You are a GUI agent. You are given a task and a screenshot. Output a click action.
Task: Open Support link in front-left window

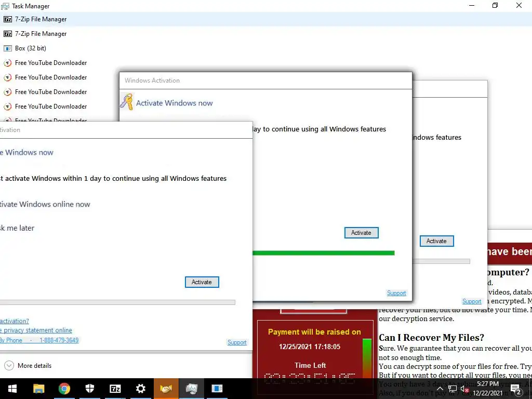237,342
